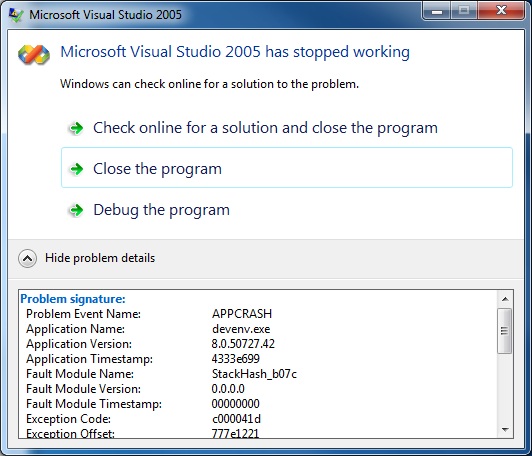
Task: Collapse details with the chevron button
Action: point(27,259)
